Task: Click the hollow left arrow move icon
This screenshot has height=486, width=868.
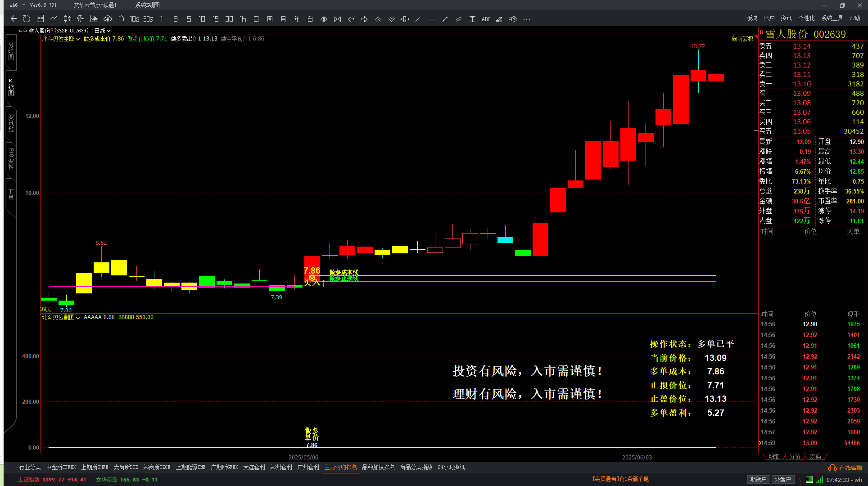Action: pyautogui.click(x=351, y=19)
